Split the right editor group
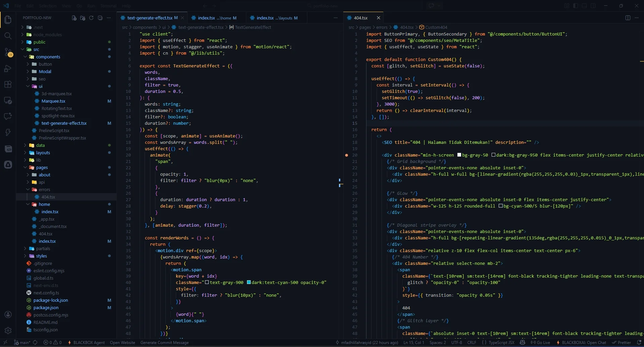The height and width of the screenshot is (347, 644). pos(628,18)
